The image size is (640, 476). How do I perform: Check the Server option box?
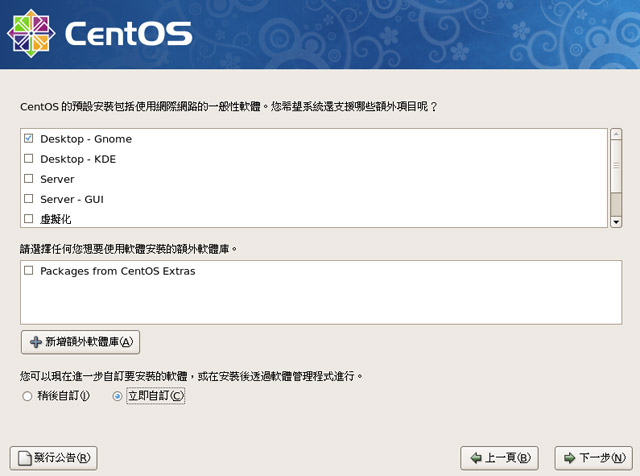tap(29, 178)
